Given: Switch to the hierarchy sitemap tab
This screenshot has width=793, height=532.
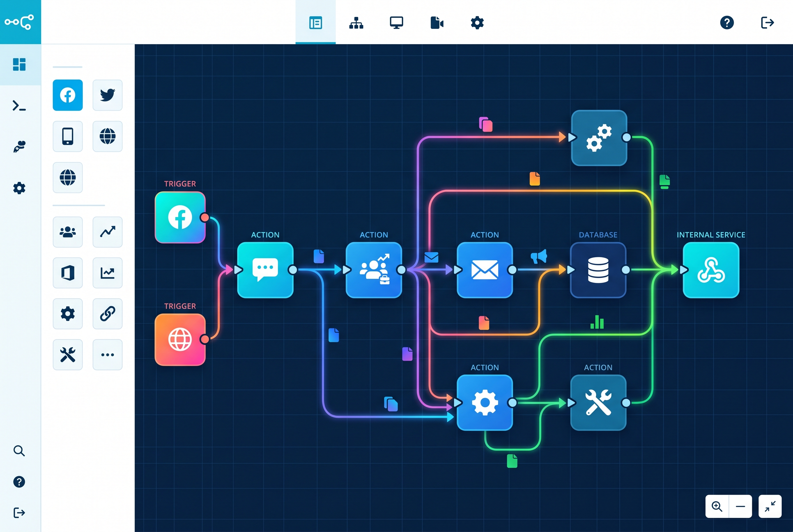Looking at the screenshot, I should 356,23.
